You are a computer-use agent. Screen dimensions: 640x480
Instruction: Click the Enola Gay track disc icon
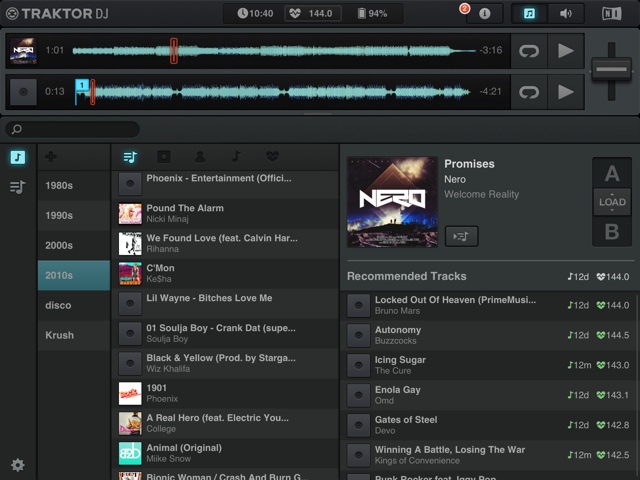[x=358, y=395]
